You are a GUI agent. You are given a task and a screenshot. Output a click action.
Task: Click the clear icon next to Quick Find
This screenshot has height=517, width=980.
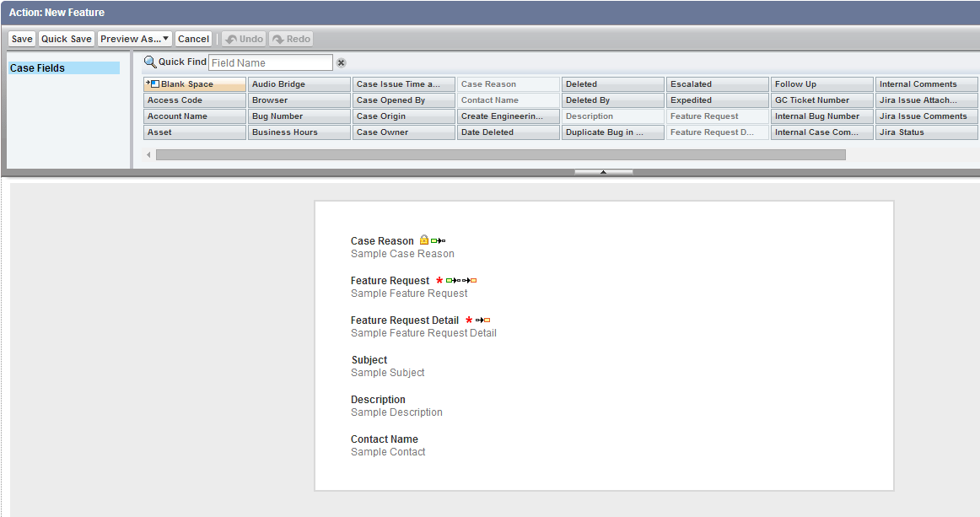pyautogui.click(x=341, y=62)
